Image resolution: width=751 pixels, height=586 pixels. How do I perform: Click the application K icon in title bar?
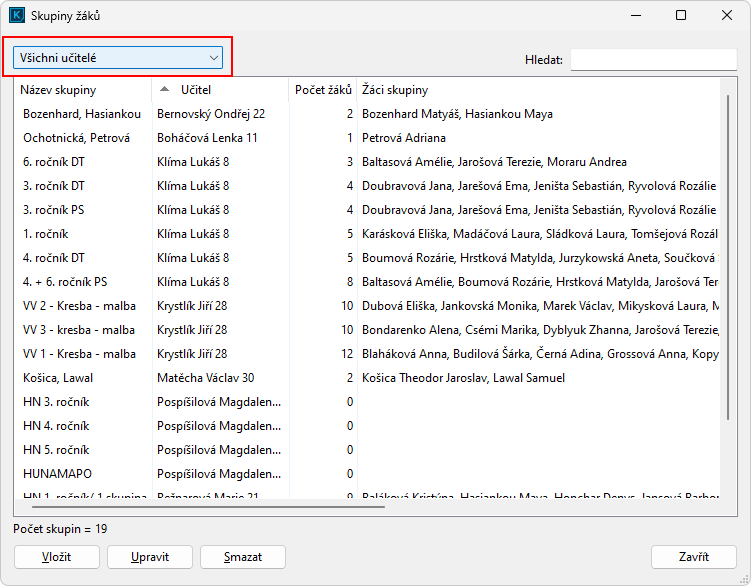click(17, 16)
